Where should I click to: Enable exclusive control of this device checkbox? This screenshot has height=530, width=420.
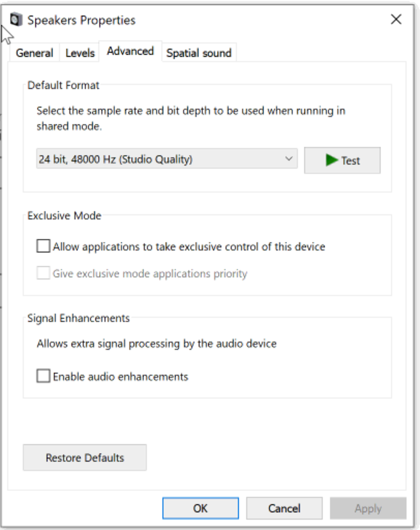pos(43,246)
